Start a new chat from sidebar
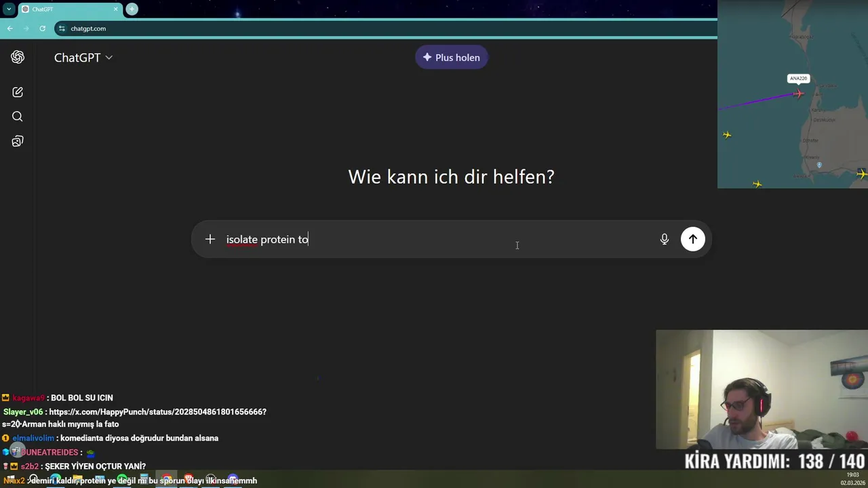 pyautogui.click(x=18, y=92)
